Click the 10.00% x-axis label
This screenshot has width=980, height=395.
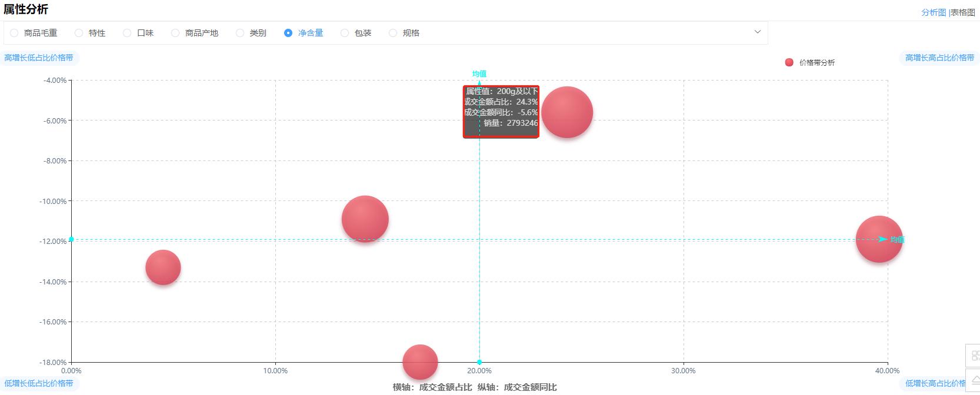pos(275,370)
